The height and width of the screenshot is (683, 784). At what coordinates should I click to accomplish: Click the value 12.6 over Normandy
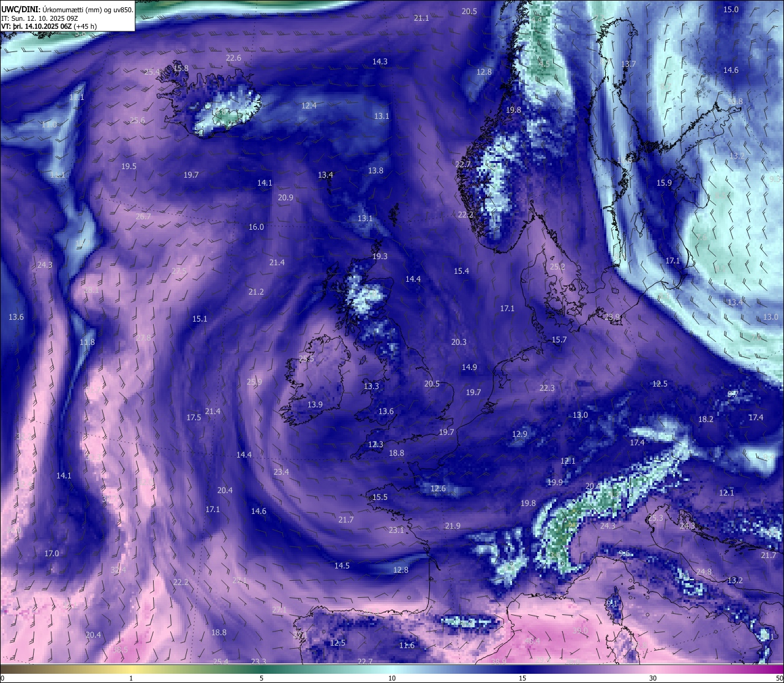pyautogui.click(x=438, y=488)
